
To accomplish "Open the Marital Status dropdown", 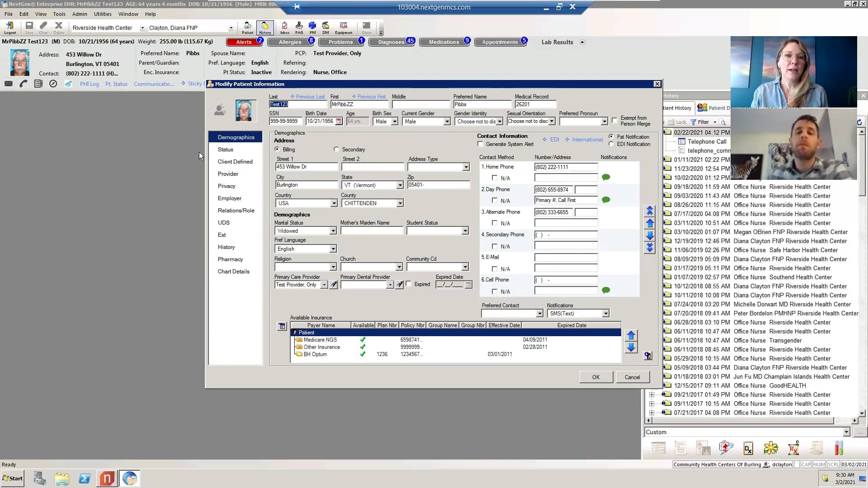I will pyautogui.click(x=333, y=231).
